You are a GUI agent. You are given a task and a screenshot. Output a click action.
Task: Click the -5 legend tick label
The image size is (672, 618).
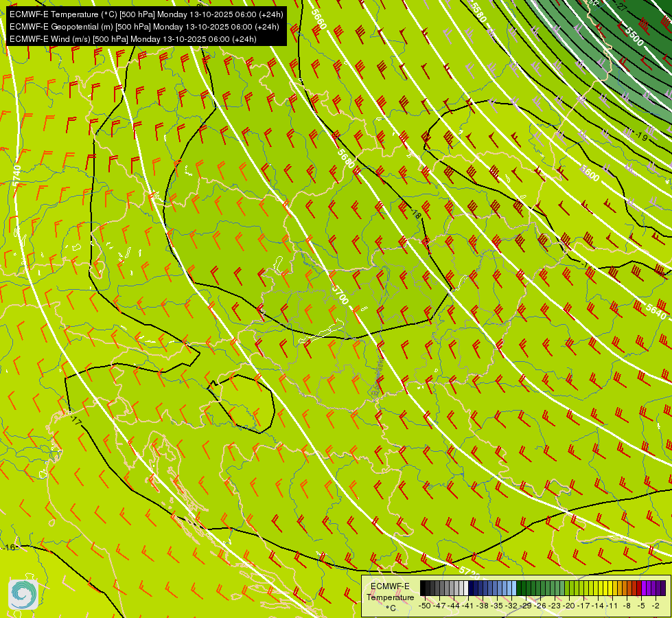[x=641, y=606]
